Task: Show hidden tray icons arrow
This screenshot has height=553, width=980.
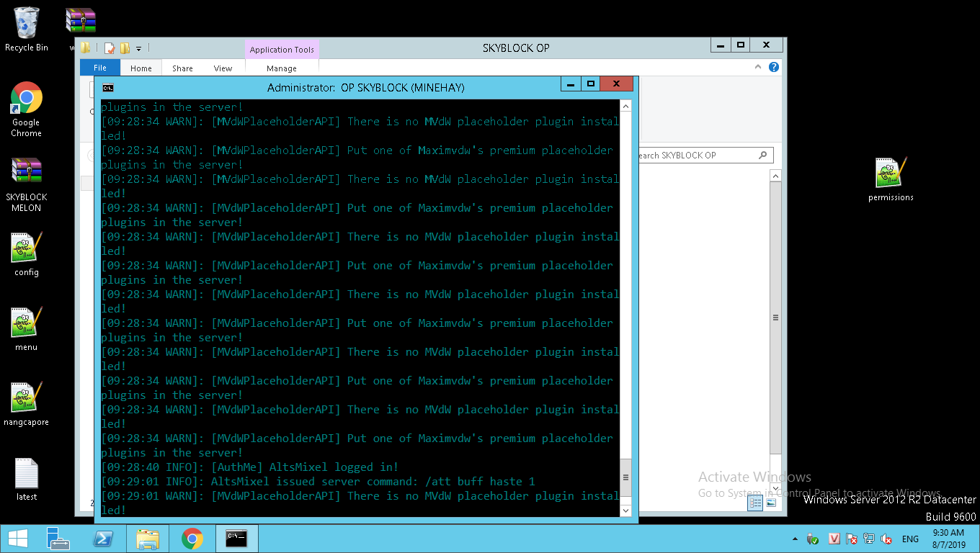Action: tap(796, 539)
